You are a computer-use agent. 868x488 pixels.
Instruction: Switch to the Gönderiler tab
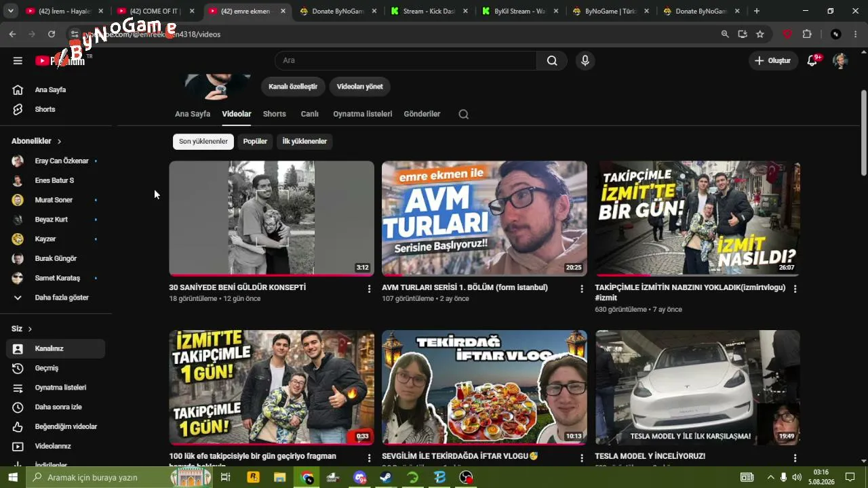[x=422, y=114]
